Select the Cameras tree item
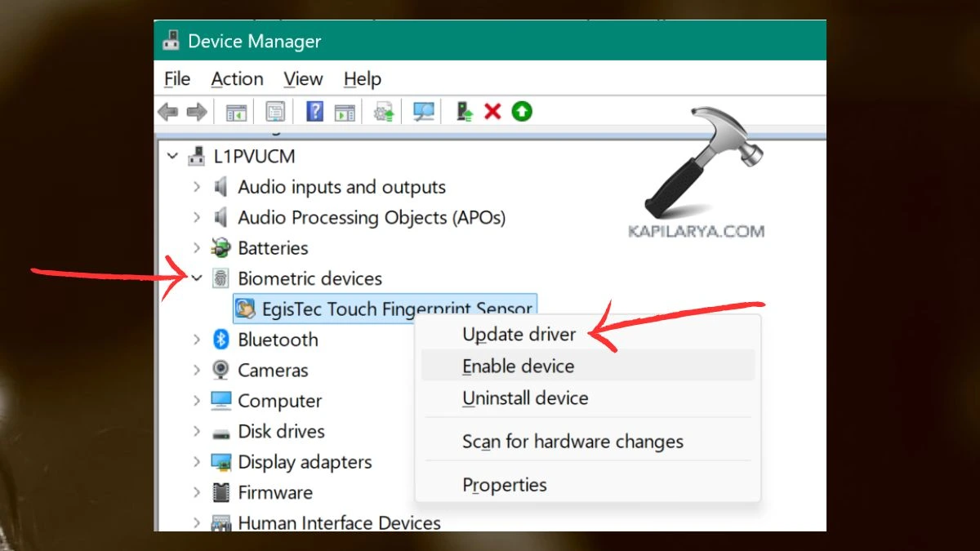980x551 pixels. [273, 371]
